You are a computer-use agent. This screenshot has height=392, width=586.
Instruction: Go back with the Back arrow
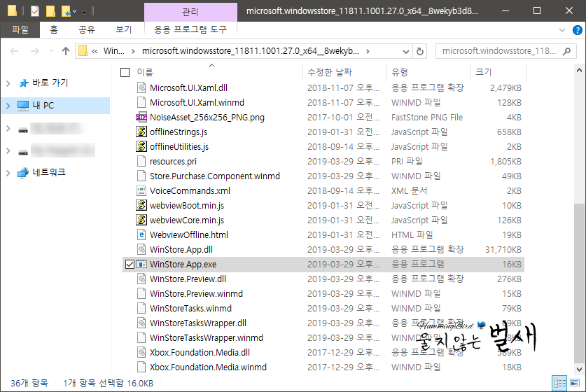tap(14, 51)
